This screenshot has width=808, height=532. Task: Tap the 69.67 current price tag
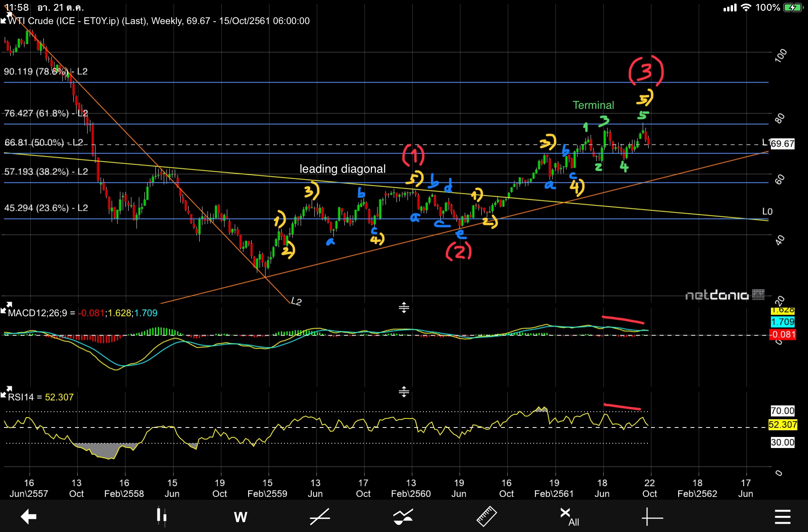(782, 144)
